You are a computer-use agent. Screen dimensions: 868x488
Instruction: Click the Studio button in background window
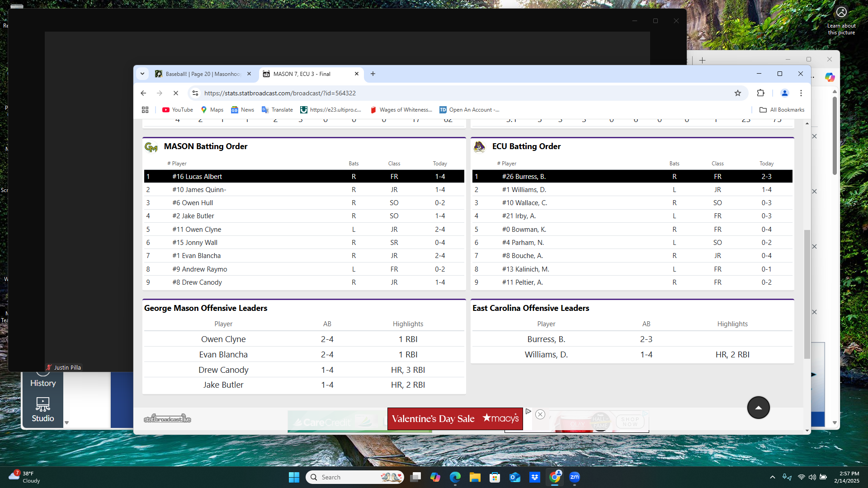43,410
